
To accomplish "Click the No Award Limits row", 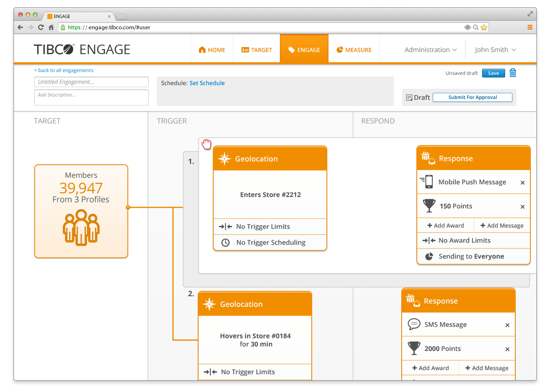I will [x=473, y=241].
